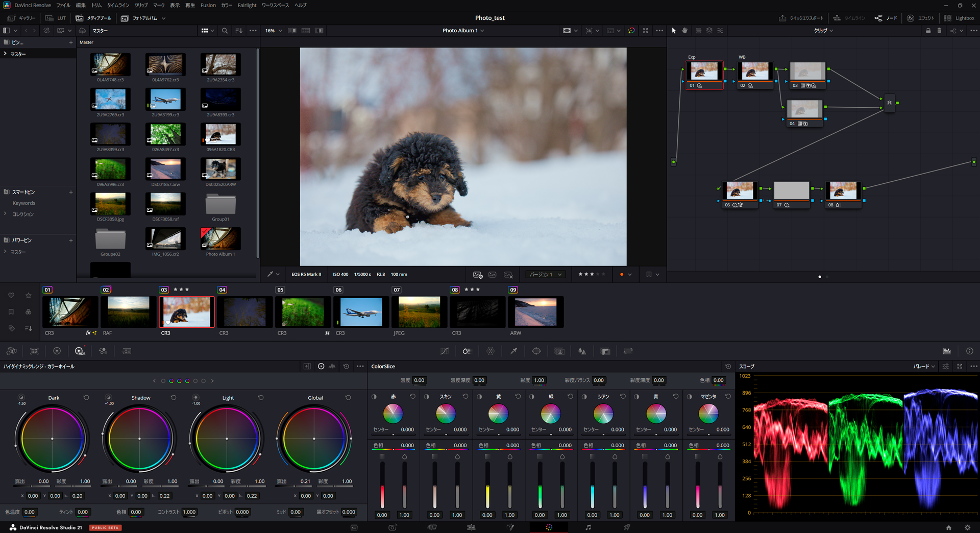Open the Fusion menu
The height and width of the screenshot is (533, 980).
coord(208,5)
